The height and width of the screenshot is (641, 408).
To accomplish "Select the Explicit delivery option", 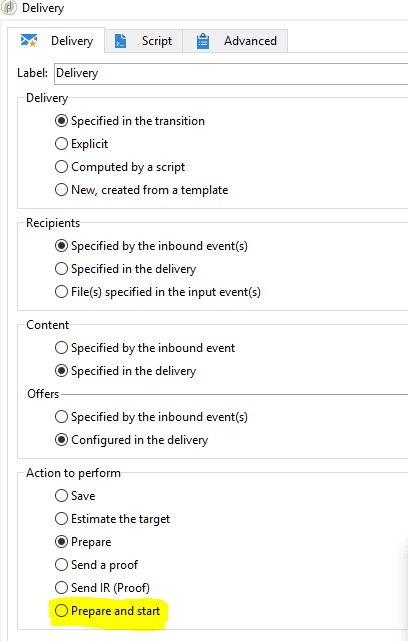I will (81, 144).
